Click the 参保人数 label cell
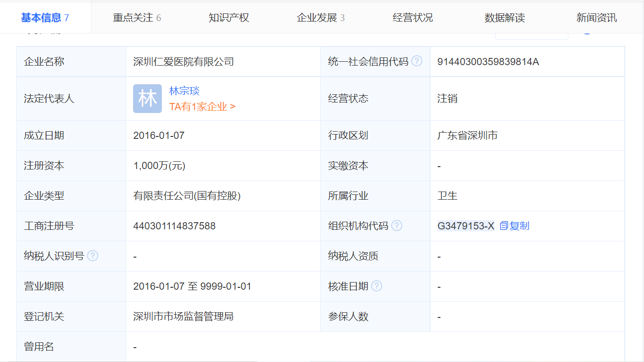 375,316
